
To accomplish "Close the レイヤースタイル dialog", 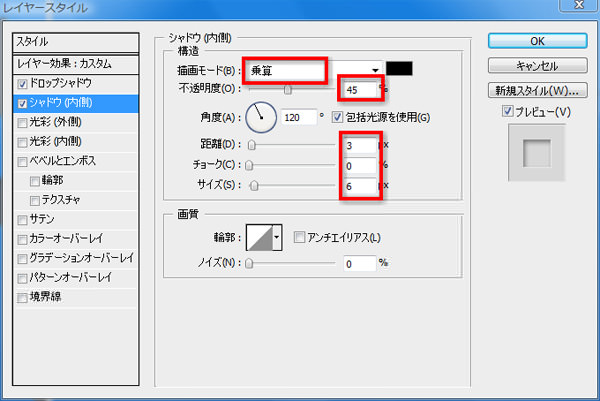I will pos(579,5).
